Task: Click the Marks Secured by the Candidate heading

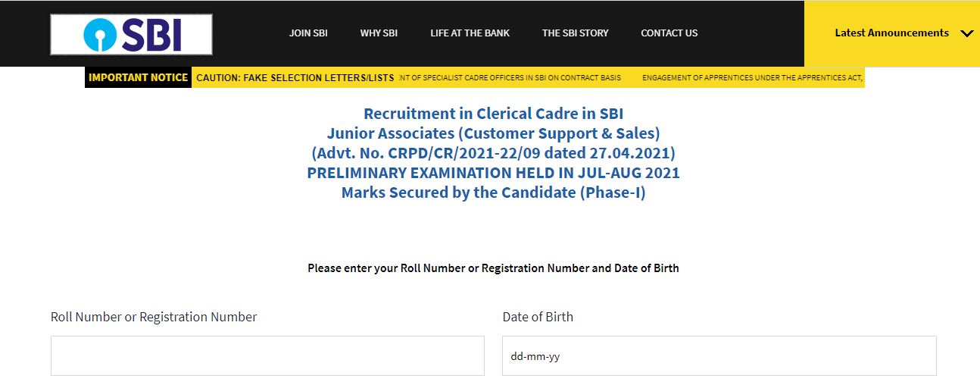Action: coord(493,192)
